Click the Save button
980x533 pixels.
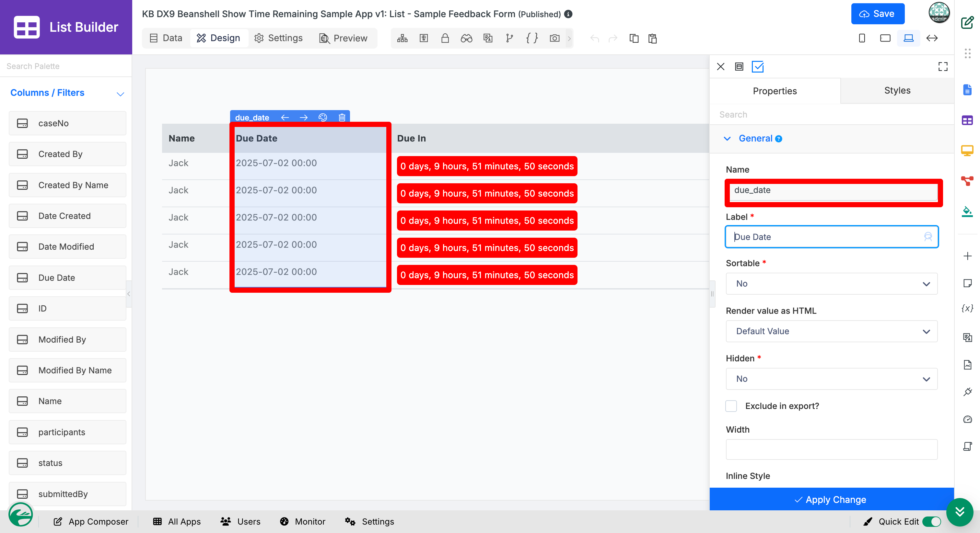[x=877, y=14]
